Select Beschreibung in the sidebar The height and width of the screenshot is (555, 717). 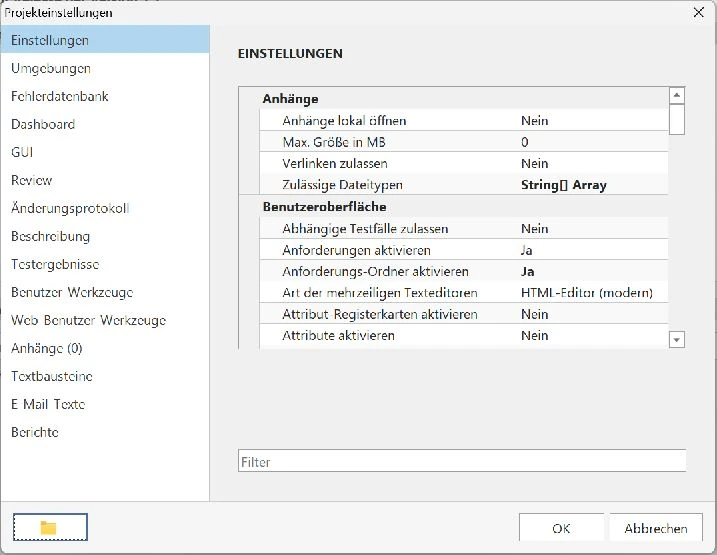pyautogui.click(x=105, y=236)
